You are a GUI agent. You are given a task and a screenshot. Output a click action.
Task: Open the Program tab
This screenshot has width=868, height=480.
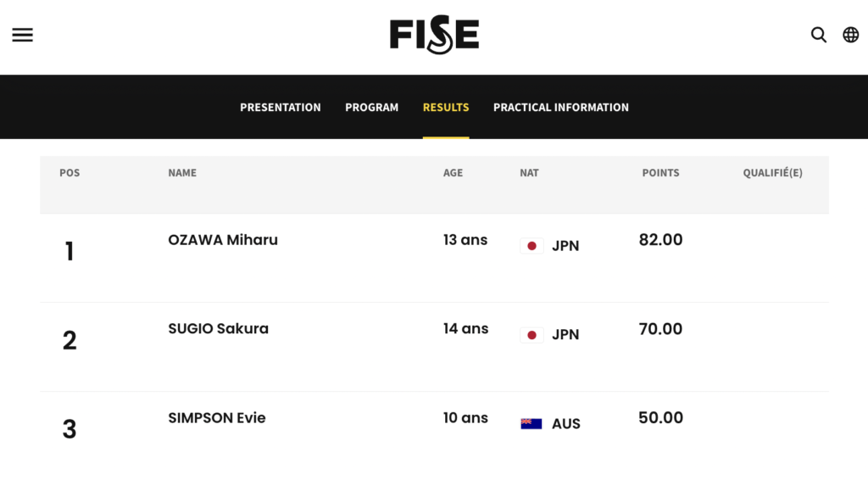pyautogui.click(x=371, y=108)
